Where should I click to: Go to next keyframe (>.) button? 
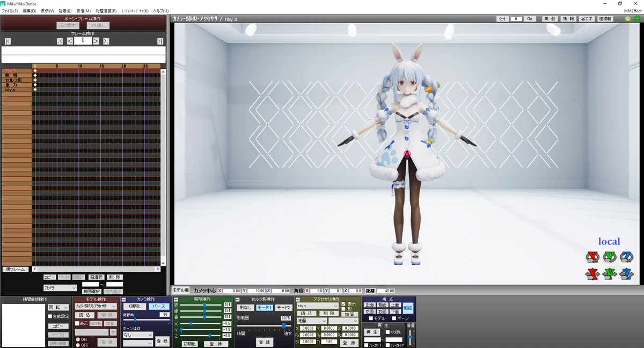pos(106,41)
